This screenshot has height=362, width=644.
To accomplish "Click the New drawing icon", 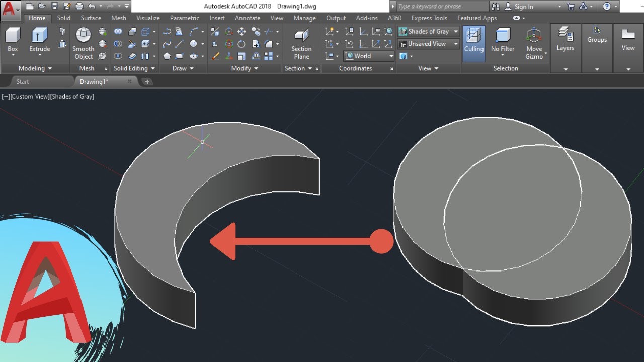I will [30, 7].
